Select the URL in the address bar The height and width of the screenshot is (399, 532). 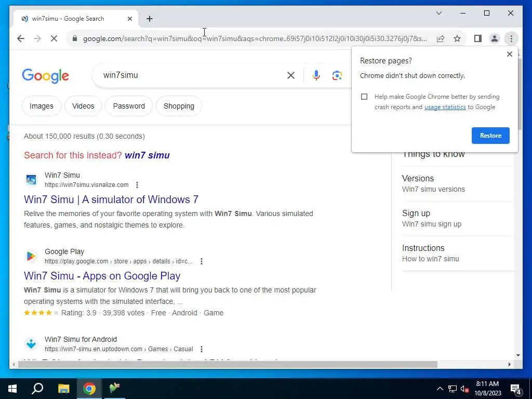[255, 38]
